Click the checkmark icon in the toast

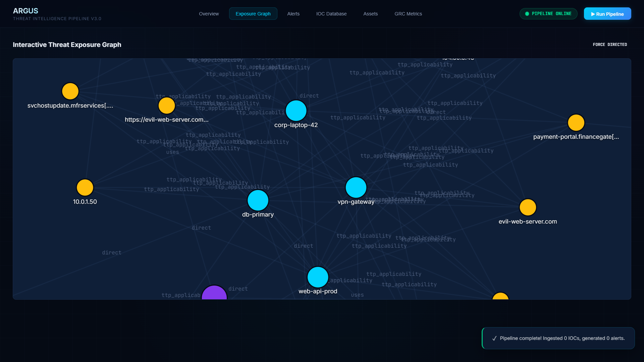494,338
